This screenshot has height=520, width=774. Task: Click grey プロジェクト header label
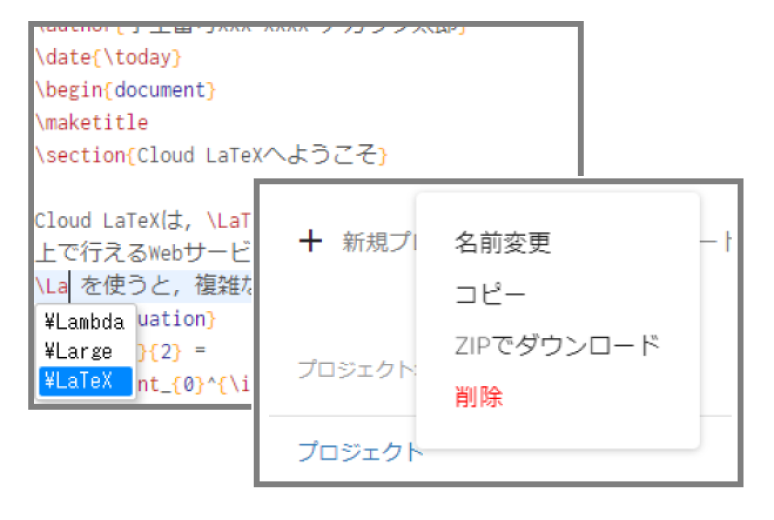pos(357,369)
